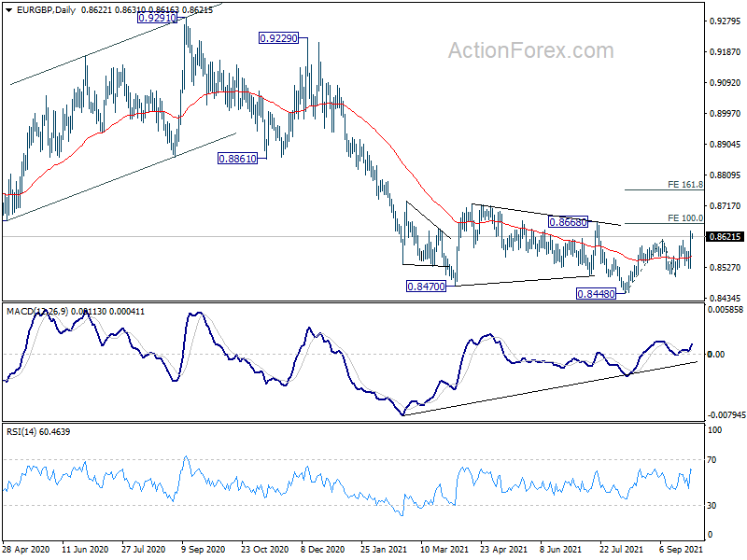Click the FE 100.0 Fibonacci level label

[x=685, y=218]
